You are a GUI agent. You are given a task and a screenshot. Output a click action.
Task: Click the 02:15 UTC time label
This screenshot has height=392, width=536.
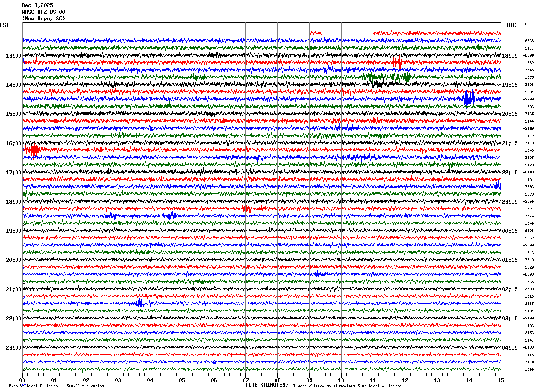510,289
